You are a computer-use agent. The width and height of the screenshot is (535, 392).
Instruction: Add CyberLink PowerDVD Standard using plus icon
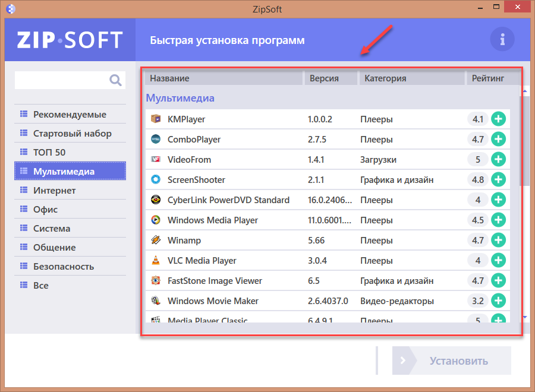pos(498,200)
